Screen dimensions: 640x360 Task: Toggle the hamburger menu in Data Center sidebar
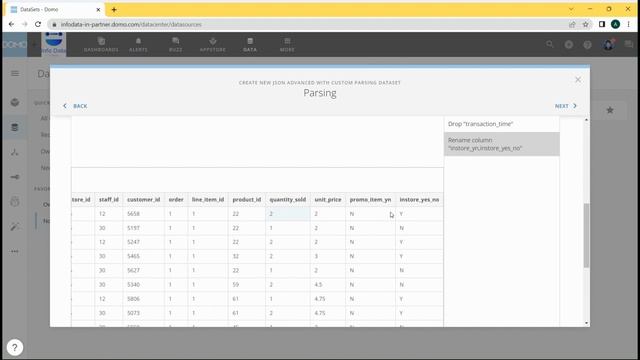pos(15,73)
